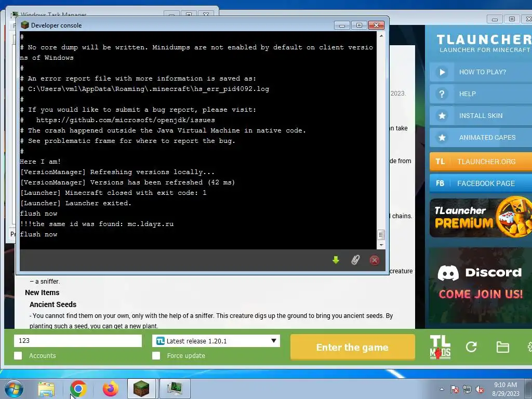
Task: Click the red X kill icon in console toolbar
Action: [374, 260]
